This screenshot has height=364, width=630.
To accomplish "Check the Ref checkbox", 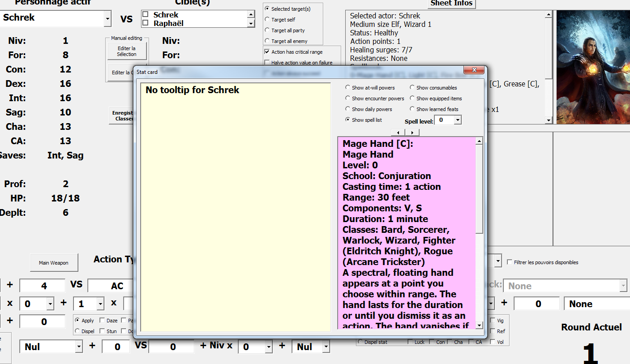I will click(x=493, y=331).
